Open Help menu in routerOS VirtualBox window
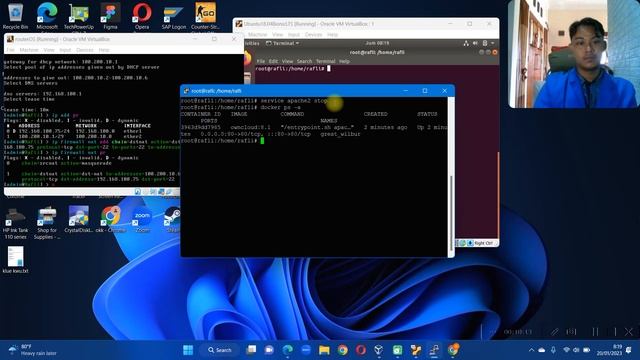 104,50
